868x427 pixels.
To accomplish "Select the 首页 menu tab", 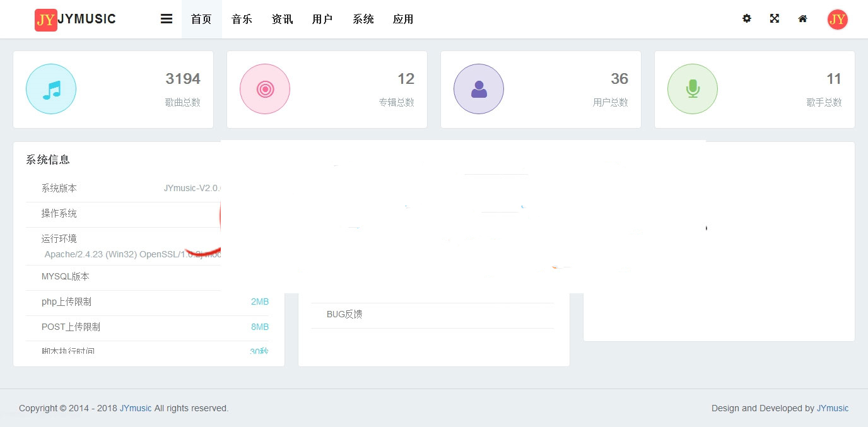I will [201, 20].
